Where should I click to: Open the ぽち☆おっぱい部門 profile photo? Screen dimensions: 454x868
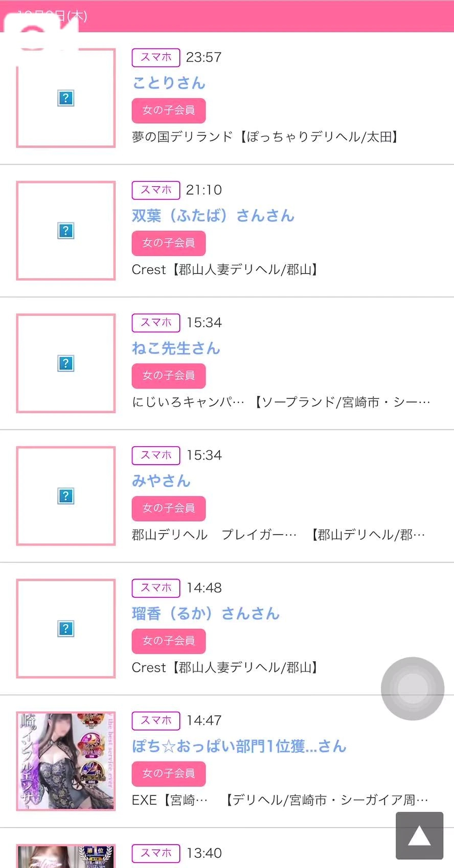[66, 761]
